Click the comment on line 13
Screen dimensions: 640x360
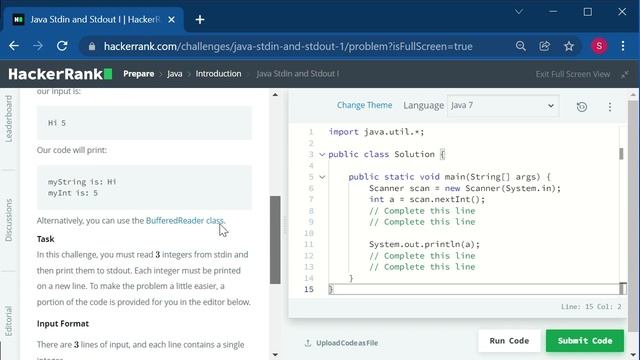click(x=422, y=267)
